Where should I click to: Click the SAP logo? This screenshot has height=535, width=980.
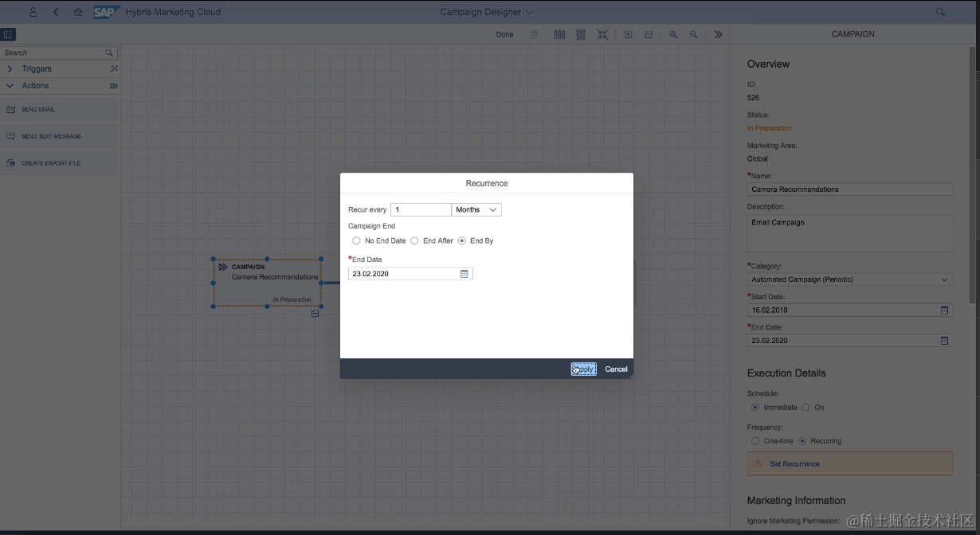click(x=106, y=12)
